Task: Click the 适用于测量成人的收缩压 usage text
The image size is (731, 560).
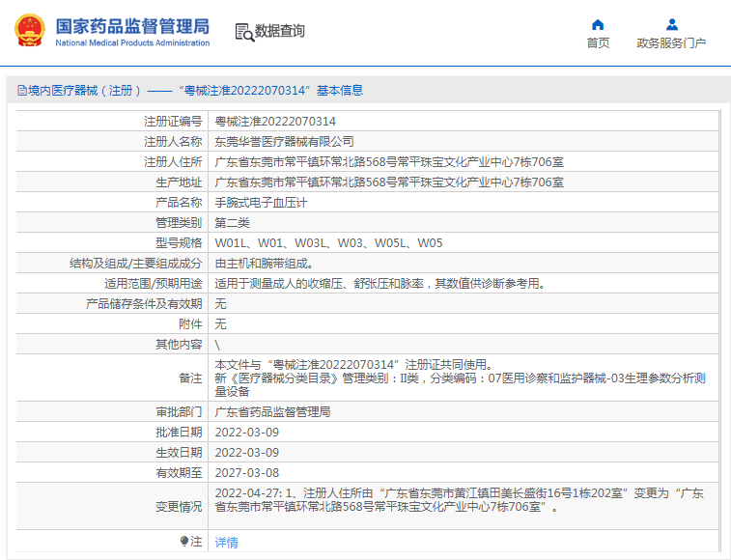Action: (380, 284)
